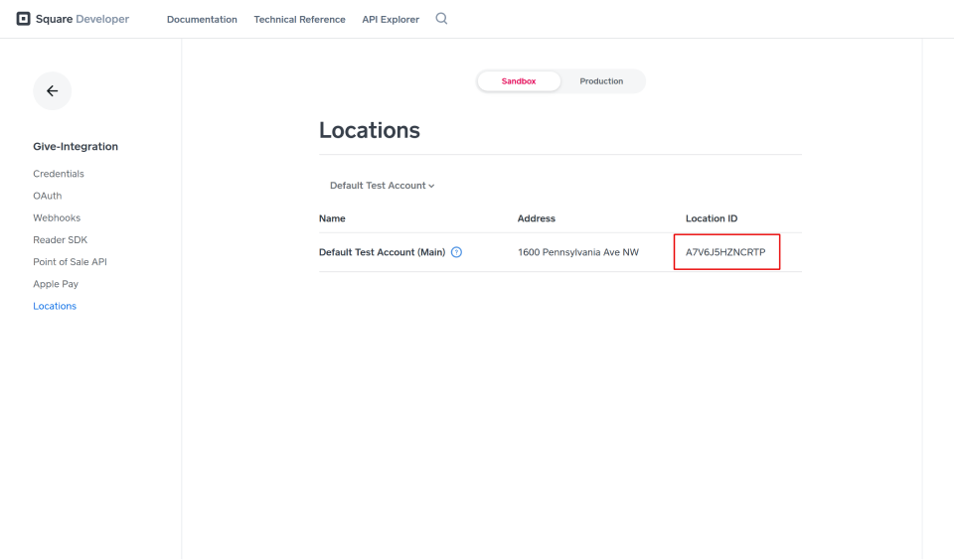Switch to Sandbox mode
The height and width of the screenshot is (560, 954).
point(519,81)
